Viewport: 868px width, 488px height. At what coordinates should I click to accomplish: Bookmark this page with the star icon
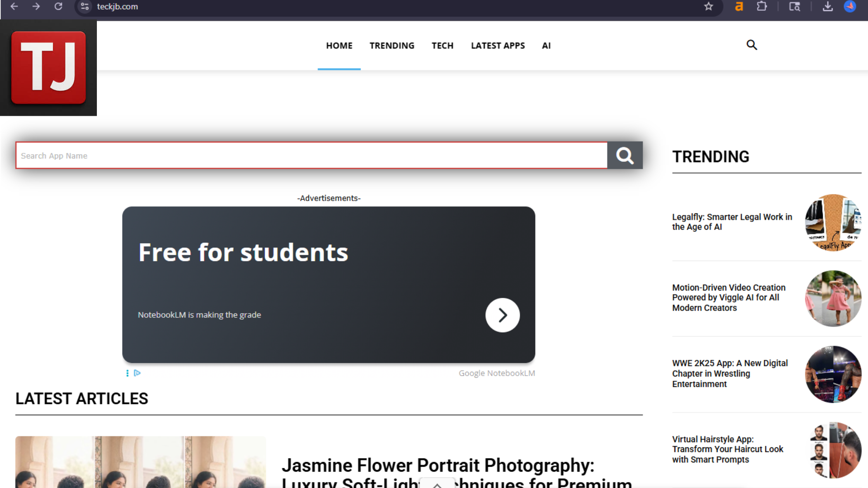click(x=708, y=7)
